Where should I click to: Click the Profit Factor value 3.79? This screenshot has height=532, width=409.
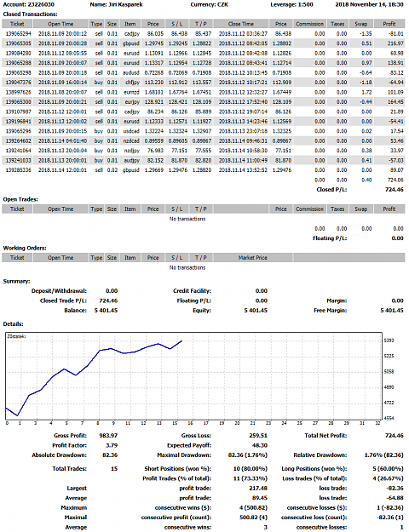click(x=112, y=445)
